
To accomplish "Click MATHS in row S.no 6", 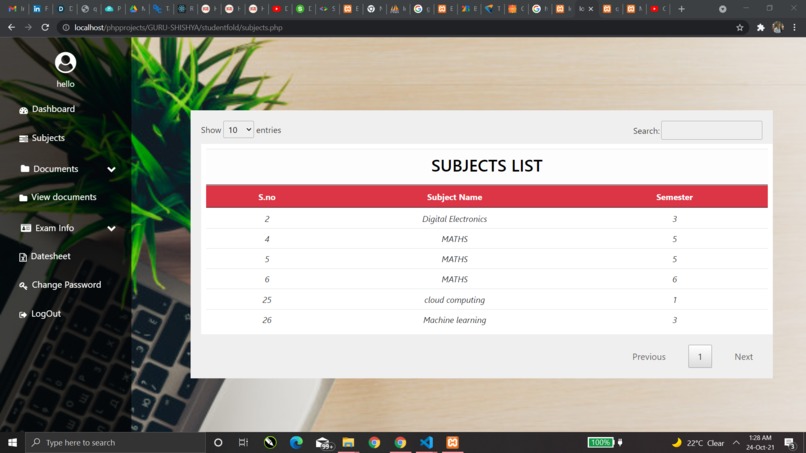I will click(454, 279).
